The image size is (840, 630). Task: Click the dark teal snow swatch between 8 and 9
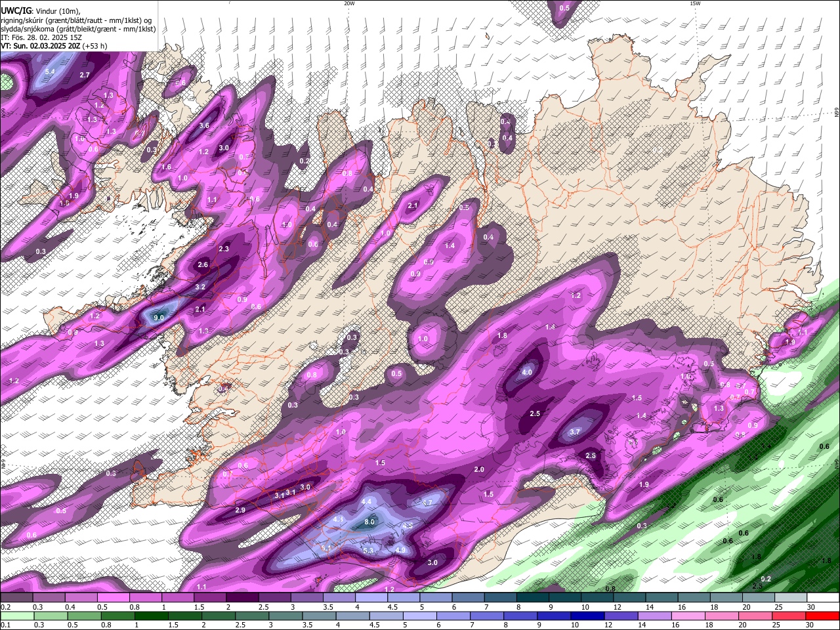(532, 598)
